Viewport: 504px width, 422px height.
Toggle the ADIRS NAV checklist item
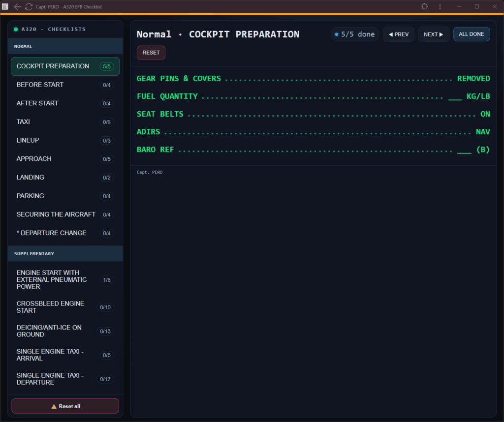pos(313,132)
